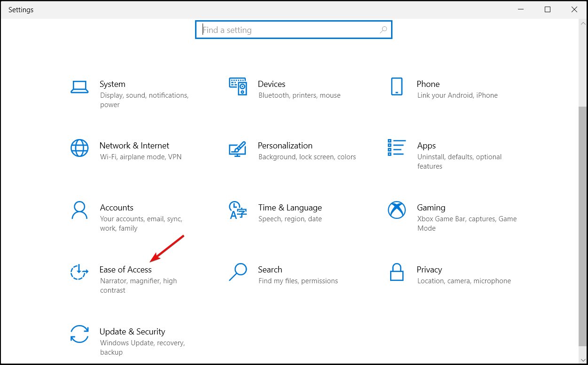Open the Devices settings title

point(272,84)
